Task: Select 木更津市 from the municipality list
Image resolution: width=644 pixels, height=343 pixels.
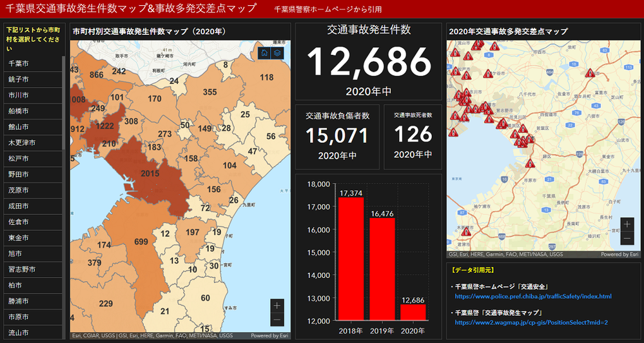Action: [x=33, y=142]
